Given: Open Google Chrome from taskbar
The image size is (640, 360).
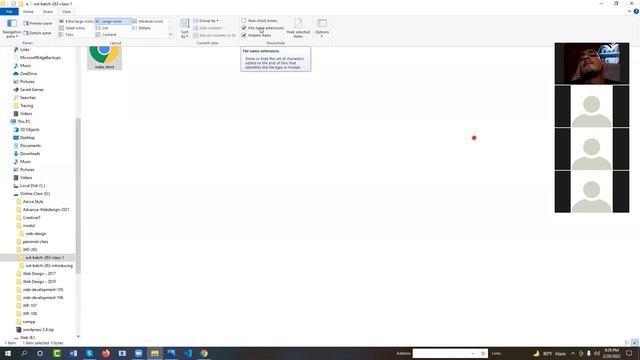Looking at the screenshot, I should tap(204, 353).
